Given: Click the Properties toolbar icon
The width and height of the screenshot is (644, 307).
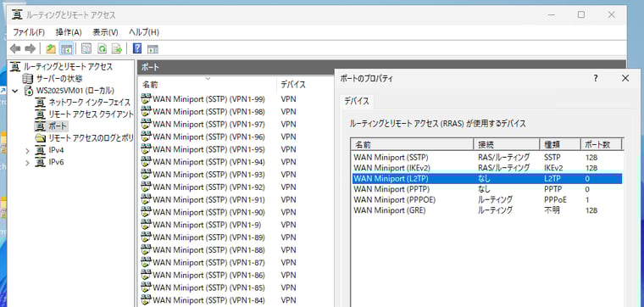Looking at the screenshot, I should (86, 49).
